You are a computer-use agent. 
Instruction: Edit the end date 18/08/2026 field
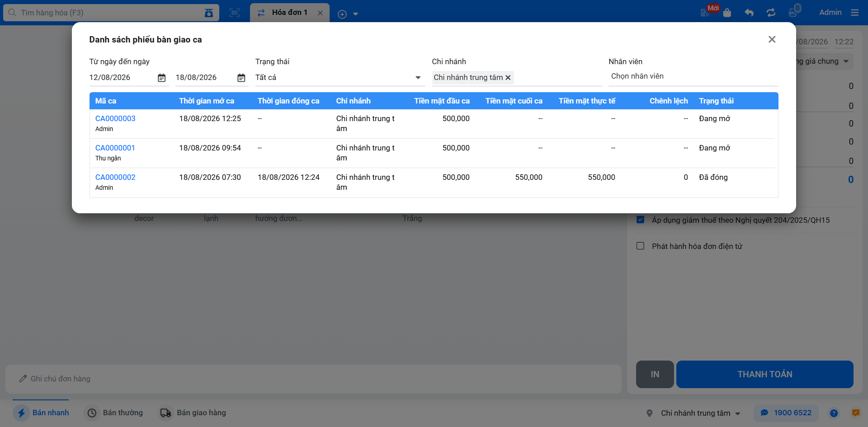click(204, 77)
